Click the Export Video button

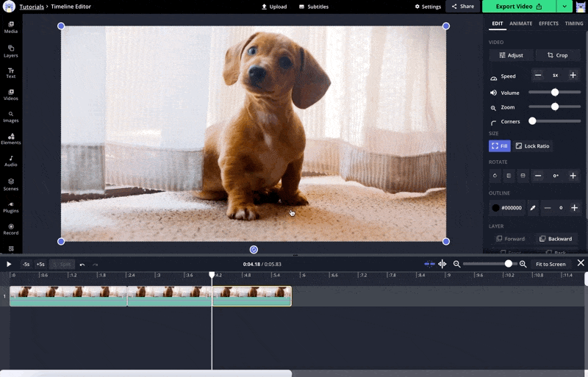click(x=518, y=7)
